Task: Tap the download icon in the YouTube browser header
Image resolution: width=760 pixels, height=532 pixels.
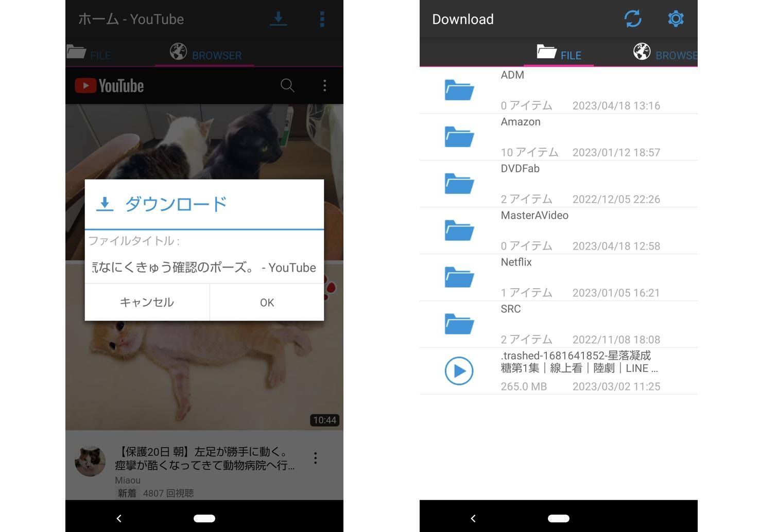Action: tap(278, 19)
